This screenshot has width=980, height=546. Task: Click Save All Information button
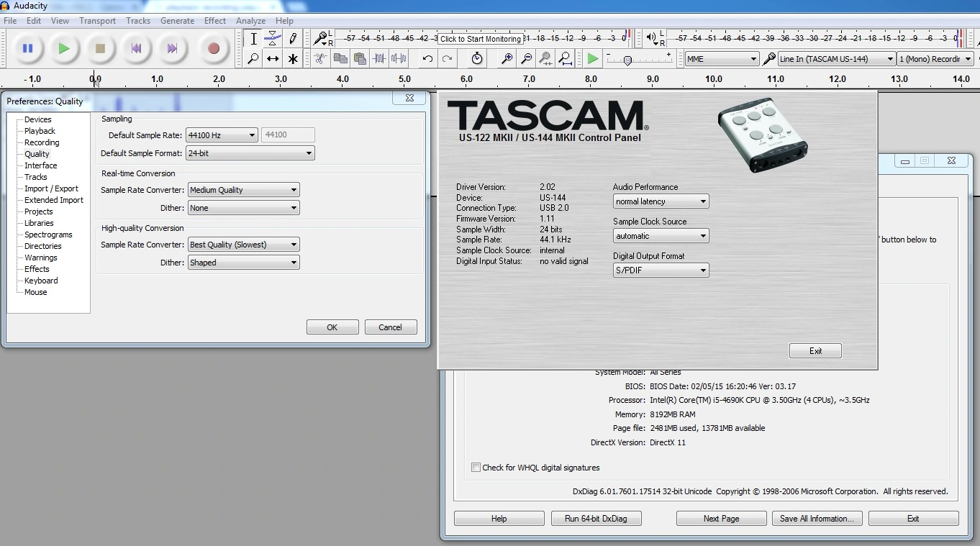point(817,519)
